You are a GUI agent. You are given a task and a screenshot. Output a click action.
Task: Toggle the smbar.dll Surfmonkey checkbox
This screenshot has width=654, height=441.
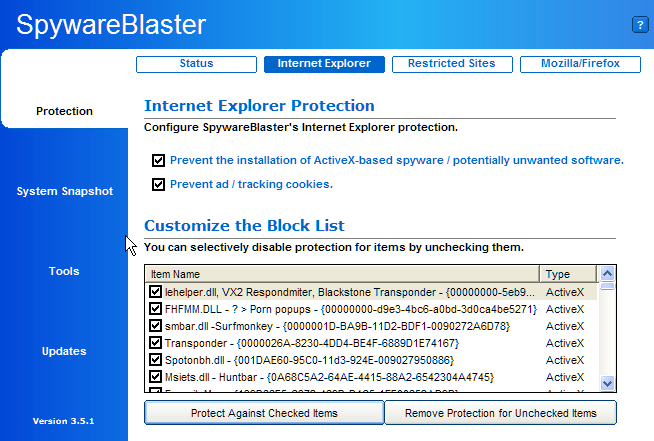click(155, 325)
